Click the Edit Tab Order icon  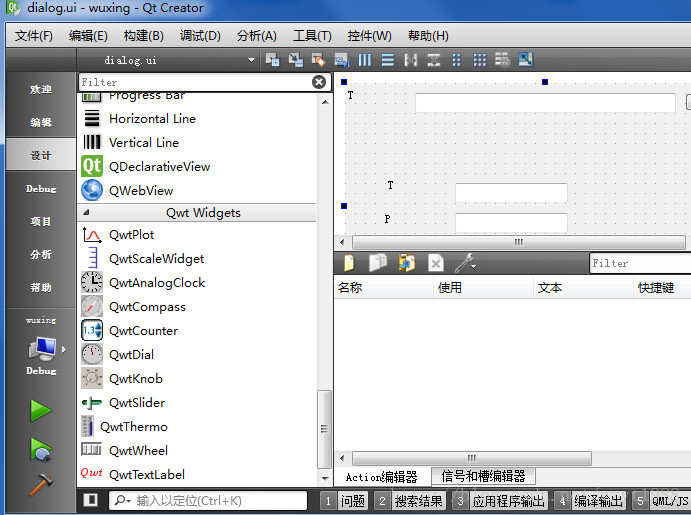pos(342,59)
